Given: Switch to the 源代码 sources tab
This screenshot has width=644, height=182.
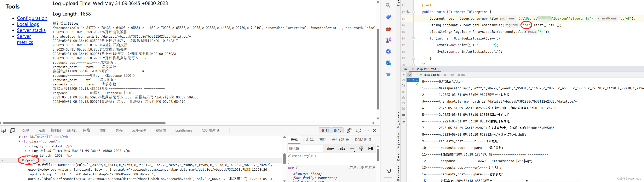Looking at the screenshot, I should pos(72,130).
